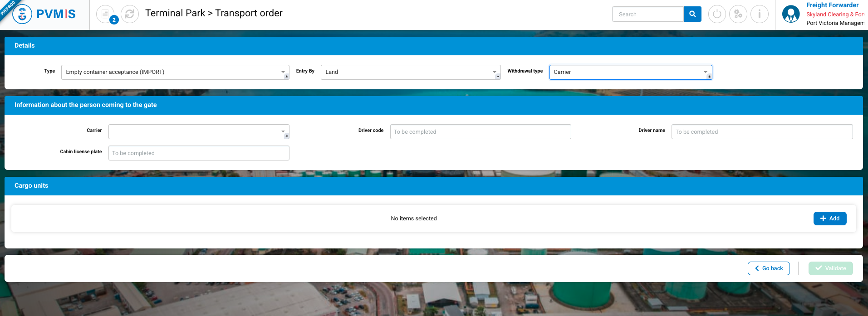Click the refresh arrows icon
The height and width of the screenshot is (316, 868).
point(130,14)
